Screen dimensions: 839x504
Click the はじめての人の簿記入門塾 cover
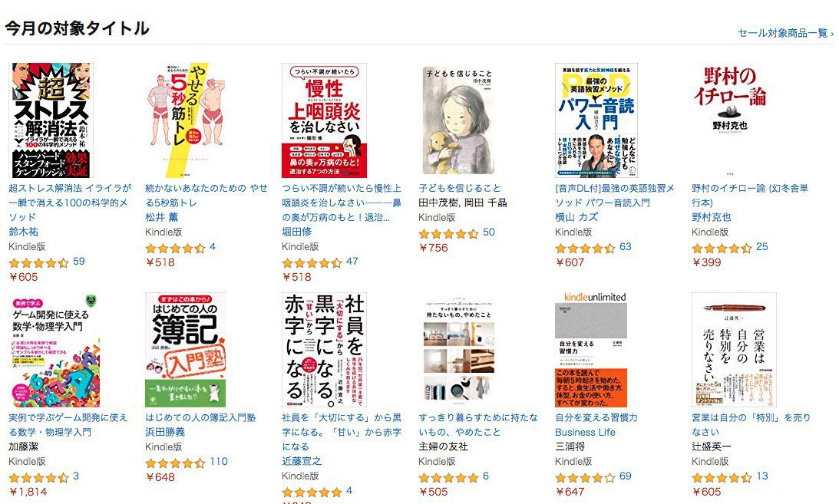coord(185,350)
